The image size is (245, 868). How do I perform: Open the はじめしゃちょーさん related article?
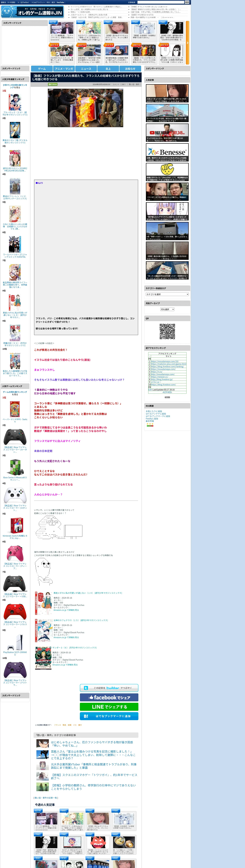[x=92, y=744]
